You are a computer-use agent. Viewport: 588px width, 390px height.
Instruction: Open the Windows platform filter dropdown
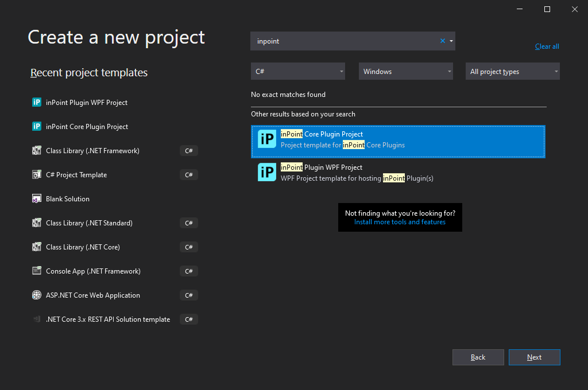405,71
